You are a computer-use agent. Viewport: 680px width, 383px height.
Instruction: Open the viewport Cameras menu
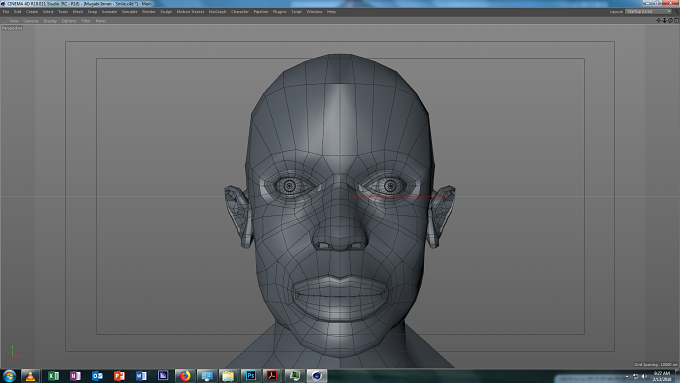coord(31,21)
